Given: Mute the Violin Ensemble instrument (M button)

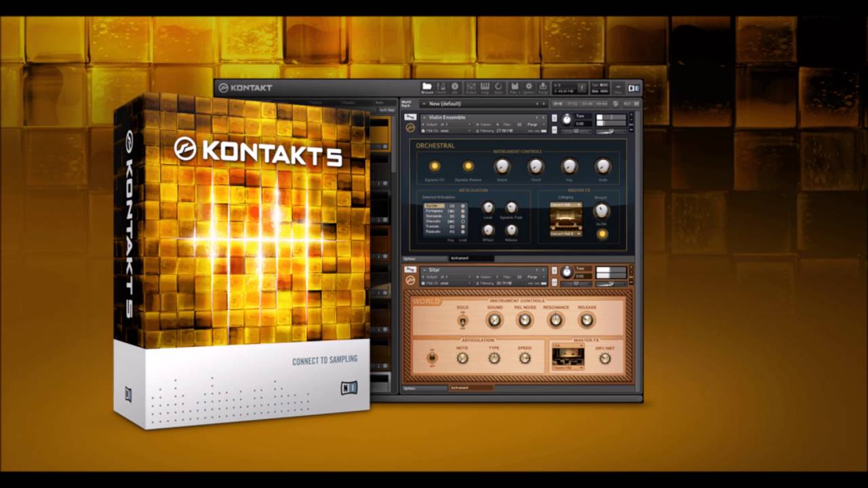Looking at the screenshot, I should coord(554,129).
